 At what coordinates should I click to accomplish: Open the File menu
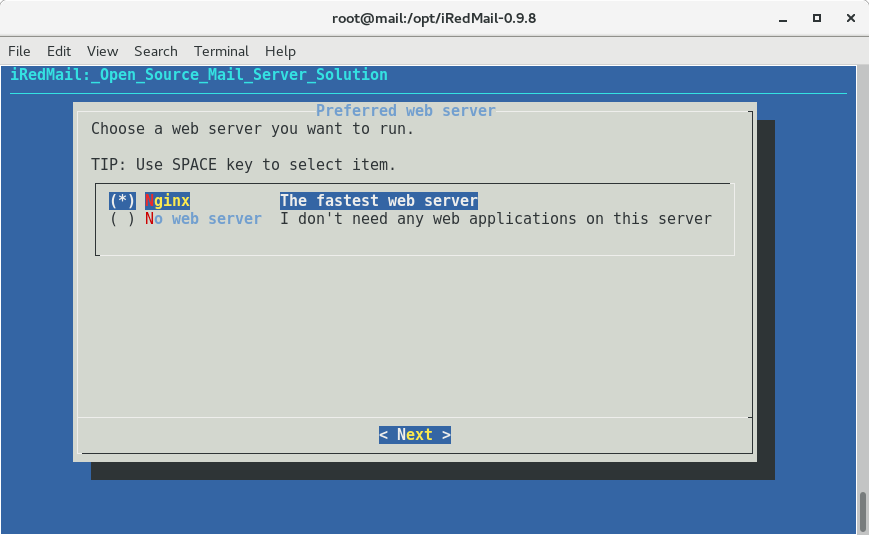tap(19, 51)
